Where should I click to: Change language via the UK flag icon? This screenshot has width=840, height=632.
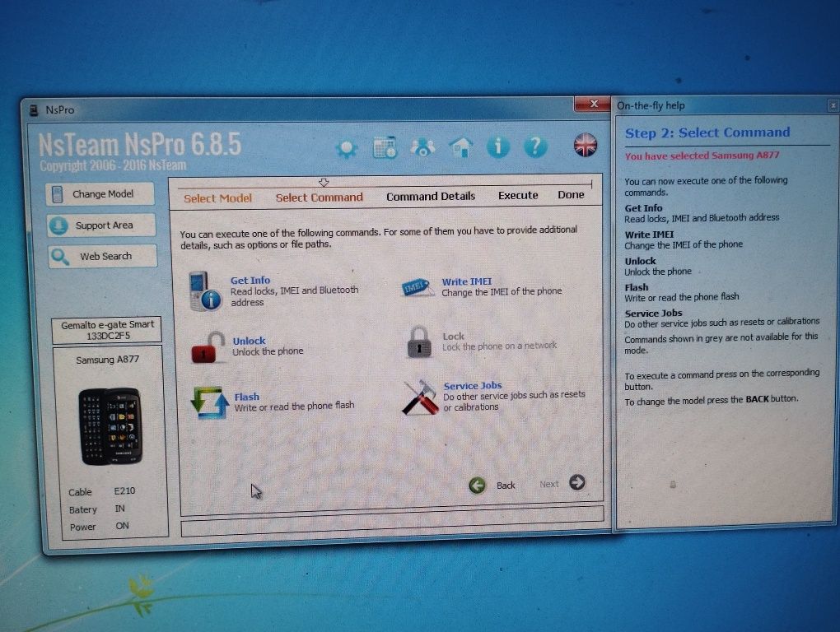point(585,145)
